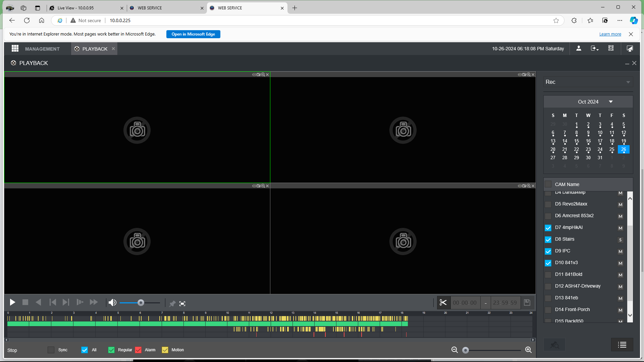The height and width of the screenshot is (362, 644).
Task: Click the pin icon in the playback bar
Action: (172, 303)
